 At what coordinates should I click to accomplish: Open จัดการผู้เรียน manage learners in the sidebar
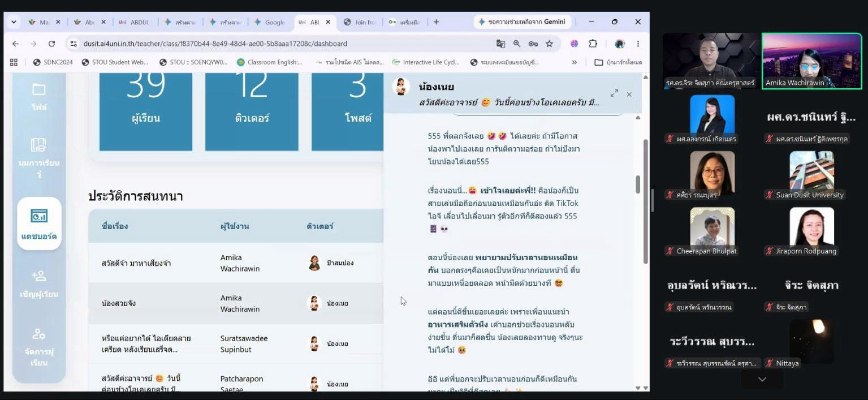pos(39,347)
